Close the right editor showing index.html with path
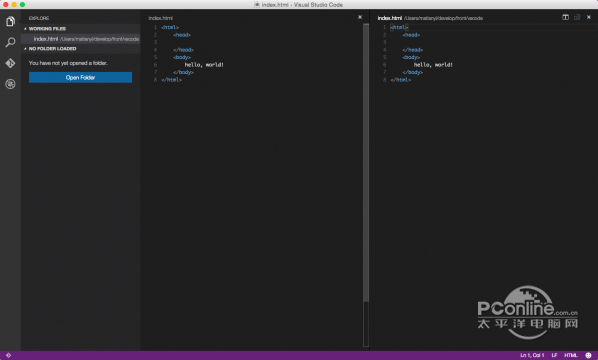 coord(589,17)
